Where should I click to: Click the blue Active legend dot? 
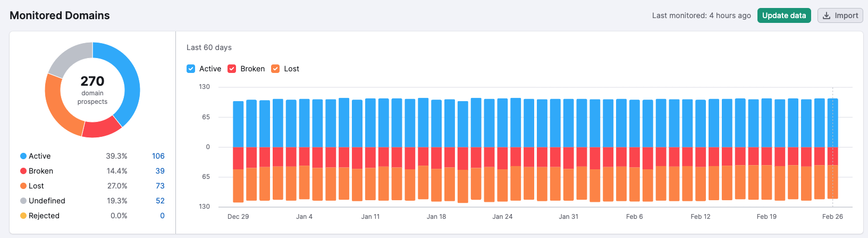pos(23,156)
